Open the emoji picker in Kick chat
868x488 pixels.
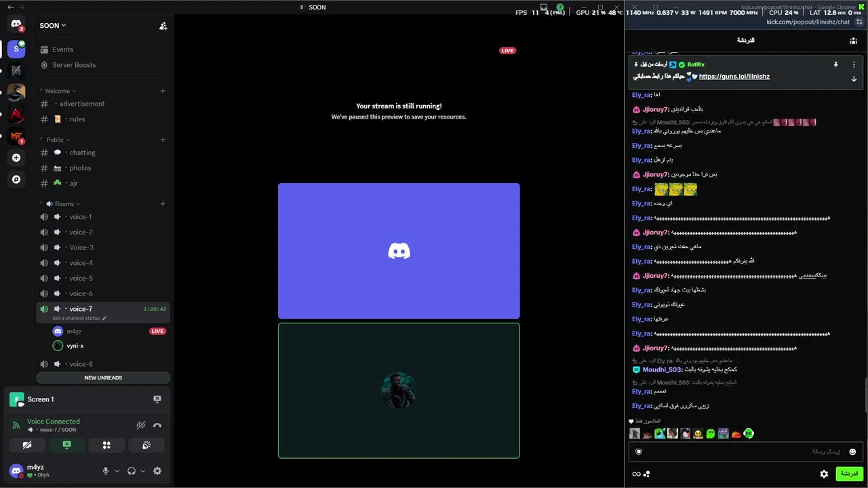[852, 452]
